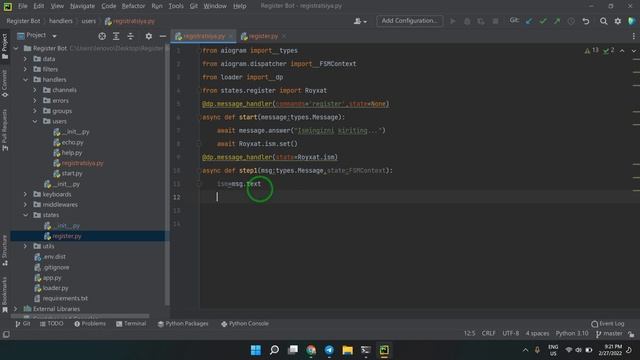This screenshot has width=640, height=360.
Task: Open Telegram from the taskbar
Action: 329,350
